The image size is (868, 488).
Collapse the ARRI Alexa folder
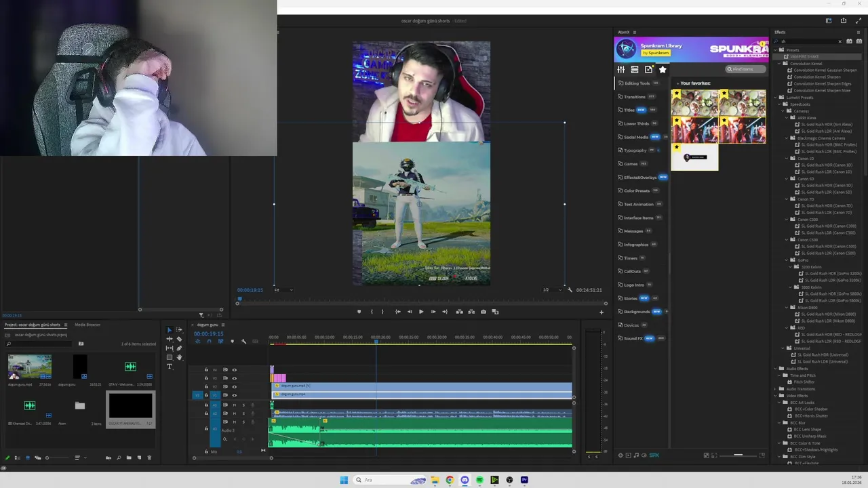click(x=787, y=118)
